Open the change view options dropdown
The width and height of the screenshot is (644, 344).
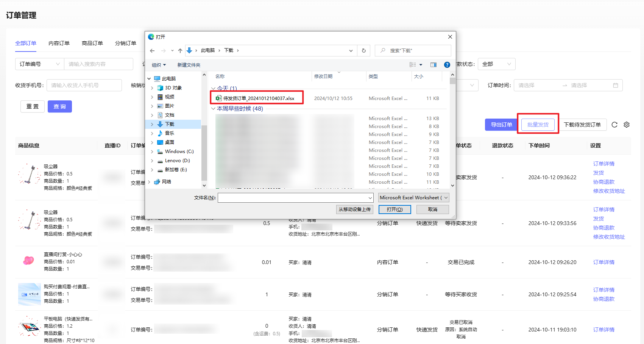(x=421, y=65)
